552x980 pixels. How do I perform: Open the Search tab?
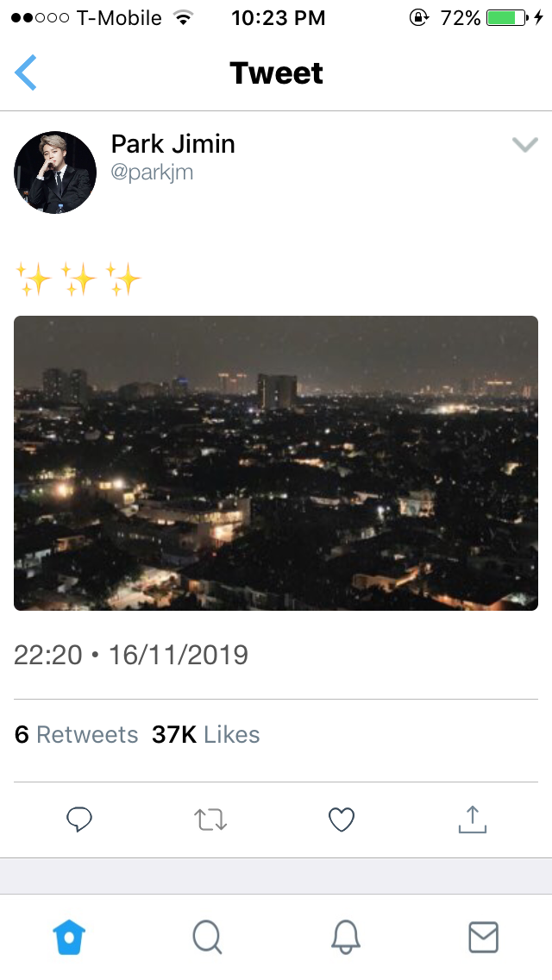click(207, 936)
